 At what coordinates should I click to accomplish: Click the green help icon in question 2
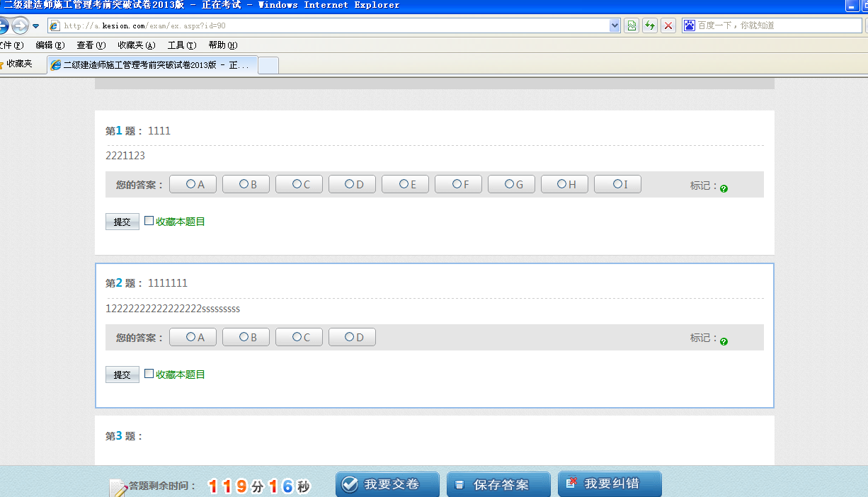coord(724,341)
